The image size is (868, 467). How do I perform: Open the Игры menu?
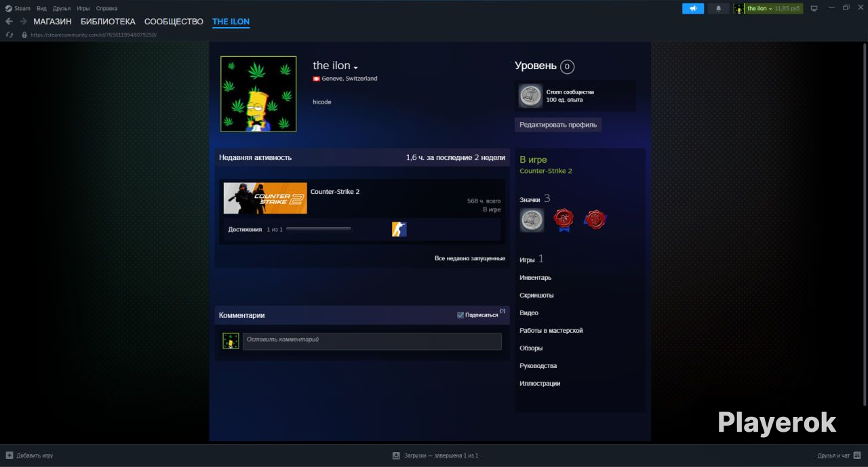coord(83,8)
